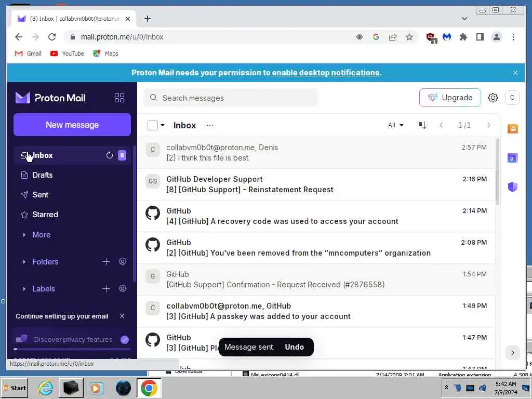The image size is (532, 399).
Task: Tick the select-all messages checkbox
Action: [x=153, y=125]
